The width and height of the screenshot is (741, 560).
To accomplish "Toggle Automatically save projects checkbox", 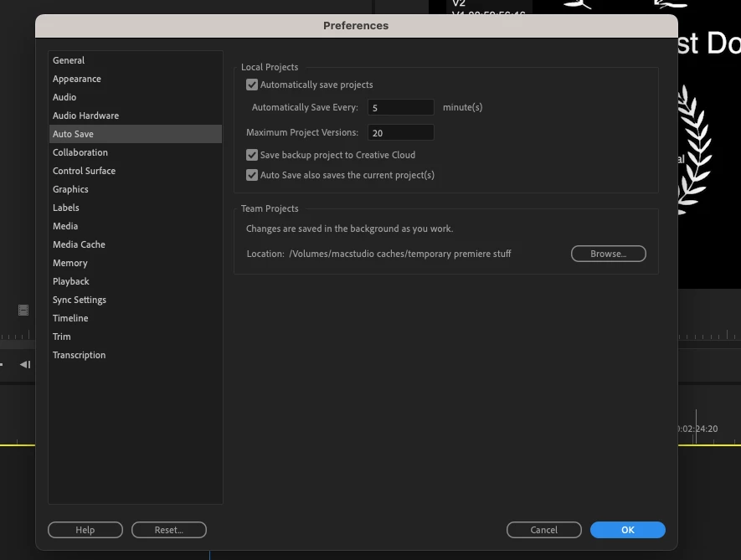I will point(252,85).
